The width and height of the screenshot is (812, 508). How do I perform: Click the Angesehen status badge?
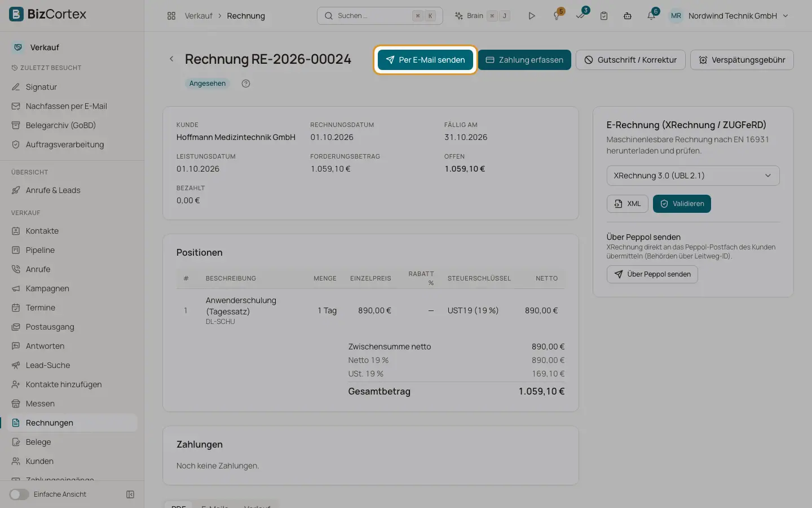pyautogui.click(x=208, y=84)
